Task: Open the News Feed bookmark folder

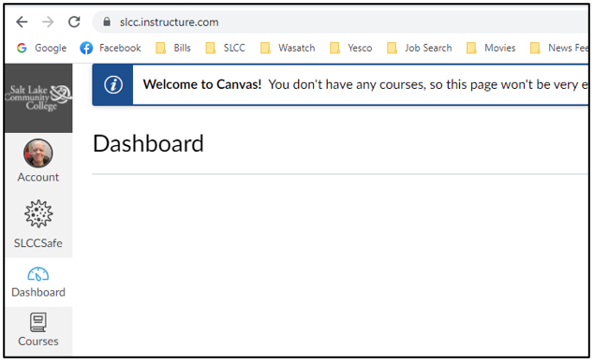Action: click(559, 48)
